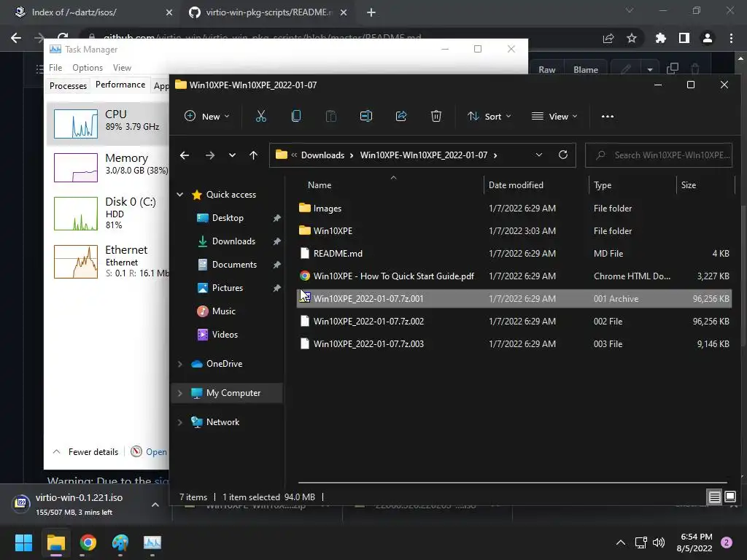The image size is (747, 560).
Task: Click the Cut scissors icon in Explorer toolbar
Action: click(x=260, y=116)
